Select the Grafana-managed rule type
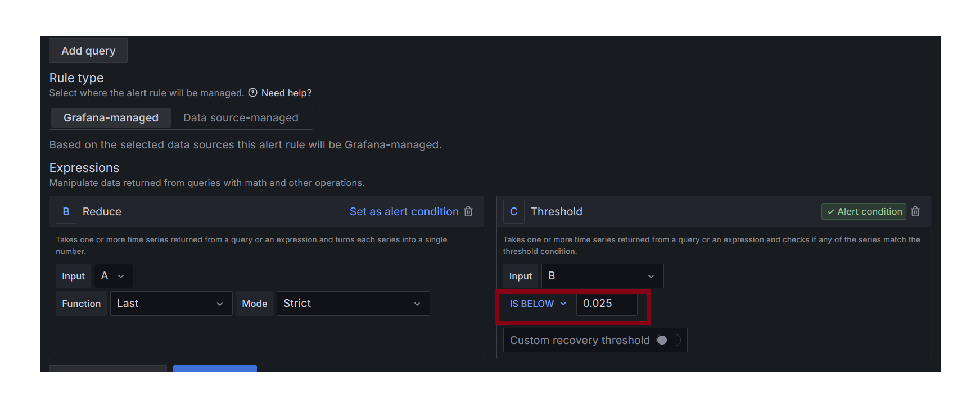980x412 pixels. point(111,117)
